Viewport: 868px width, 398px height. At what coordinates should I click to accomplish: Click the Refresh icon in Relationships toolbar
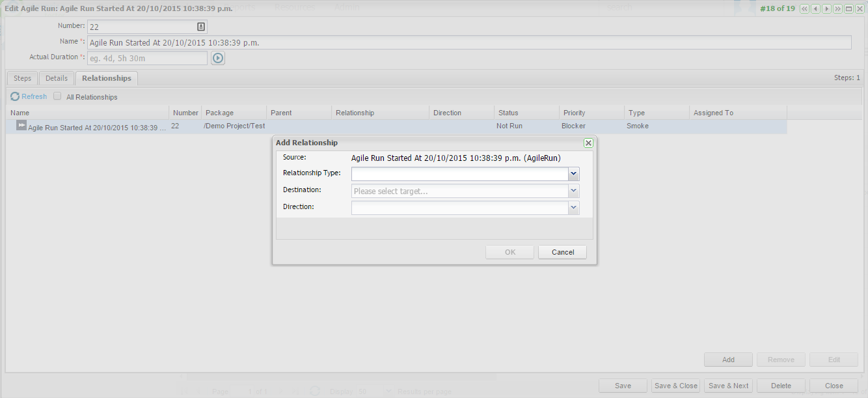(x=15, y=96)
